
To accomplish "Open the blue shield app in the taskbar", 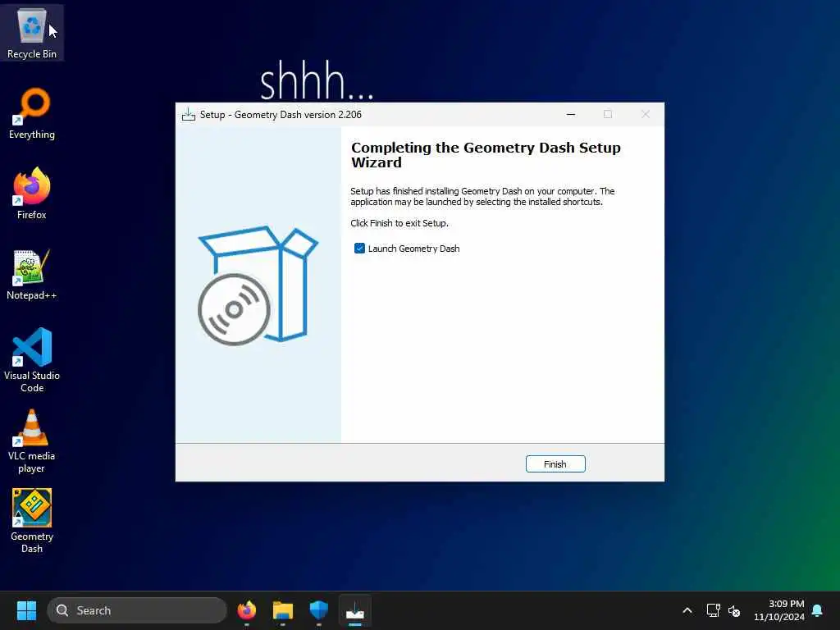I will point(319,610).
